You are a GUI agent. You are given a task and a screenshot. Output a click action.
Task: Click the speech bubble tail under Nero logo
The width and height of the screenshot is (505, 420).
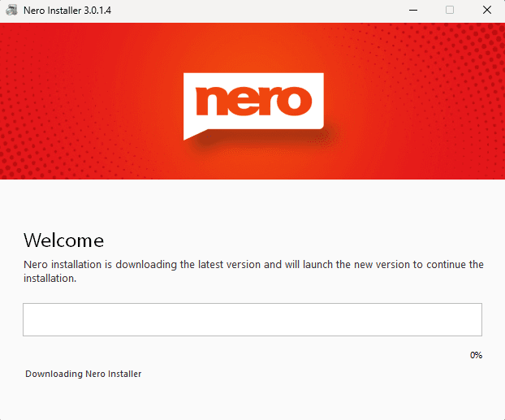(x=193, y=132)
